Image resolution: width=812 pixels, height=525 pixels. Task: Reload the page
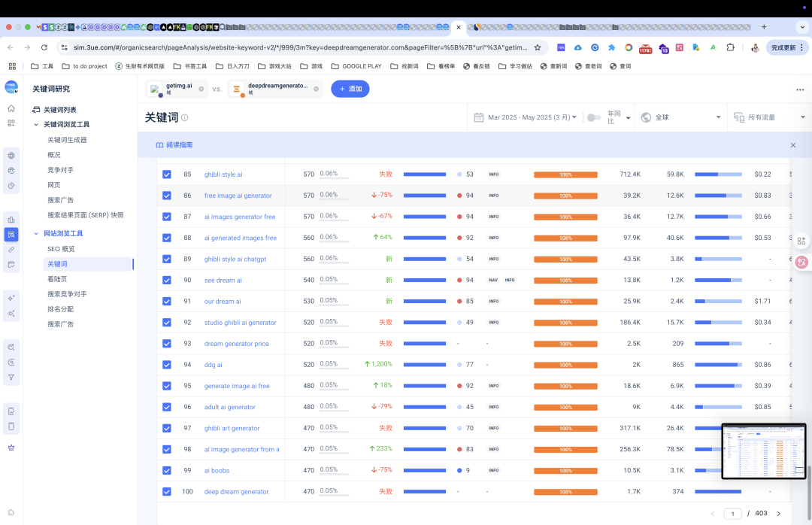tap(44, 47)
